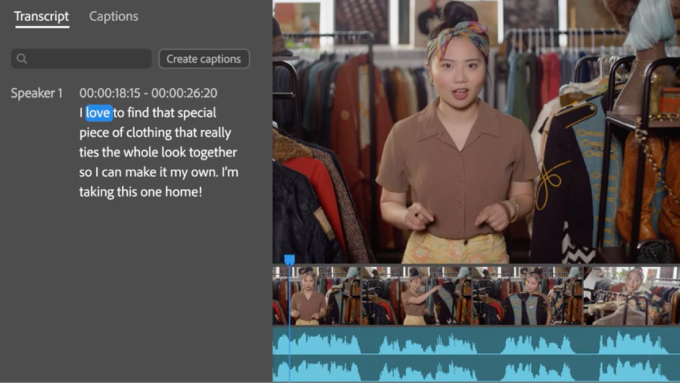Click the word "clothing" in transcript
This screenshot has width=680, height=383.
tap(149, 133)
